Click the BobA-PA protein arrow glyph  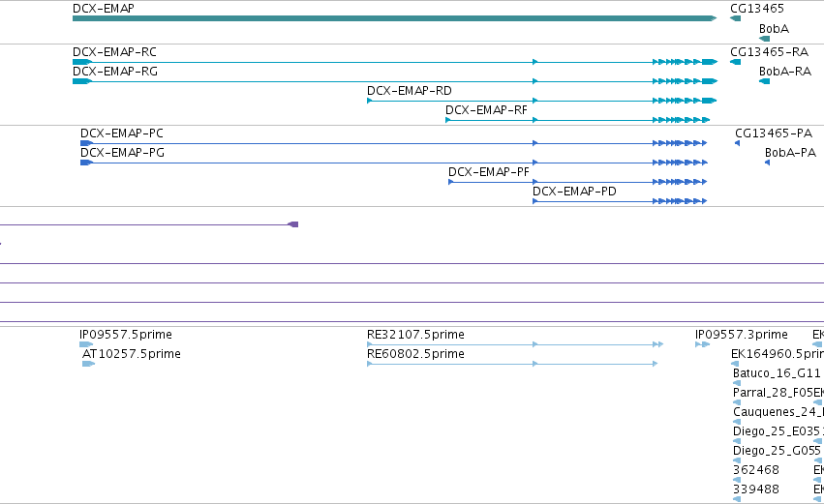(767, 163)
